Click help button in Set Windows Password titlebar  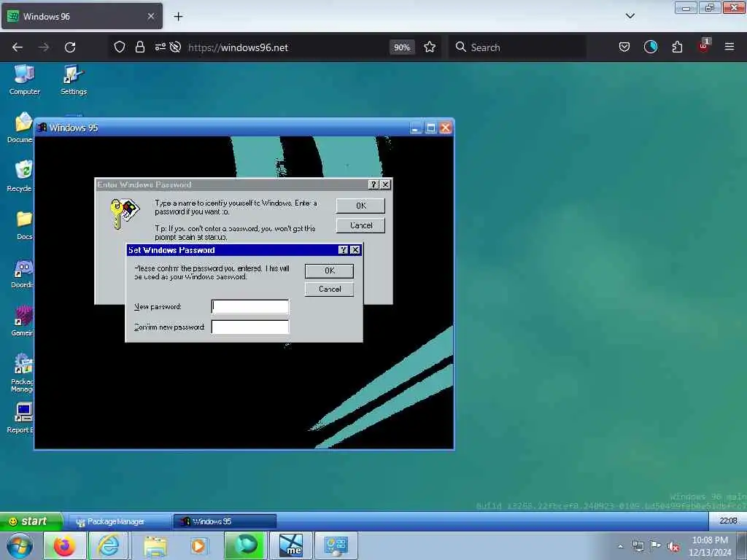(x=343, y=250)
